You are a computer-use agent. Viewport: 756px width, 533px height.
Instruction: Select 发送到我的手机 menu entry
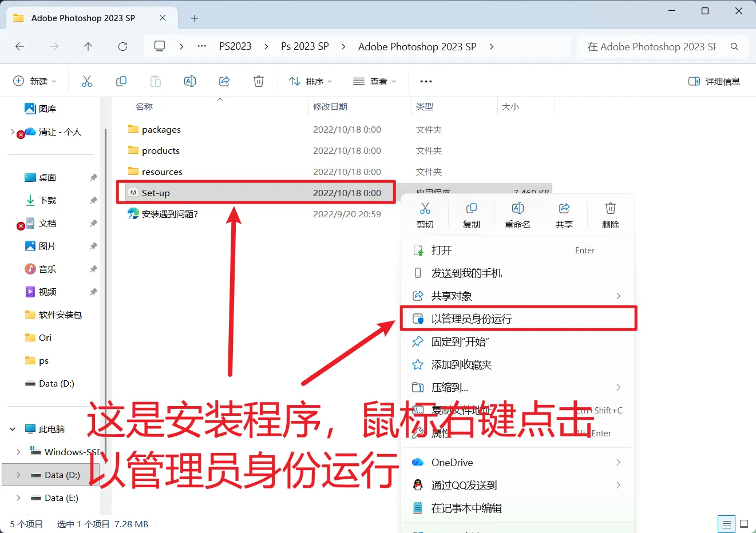518,273
